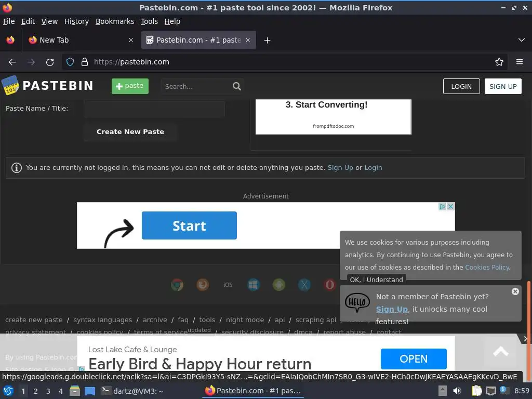The height and width of the screenshot is (399, 532).
Task: Click the clipboard tray icon
Action: click(477, 391)
